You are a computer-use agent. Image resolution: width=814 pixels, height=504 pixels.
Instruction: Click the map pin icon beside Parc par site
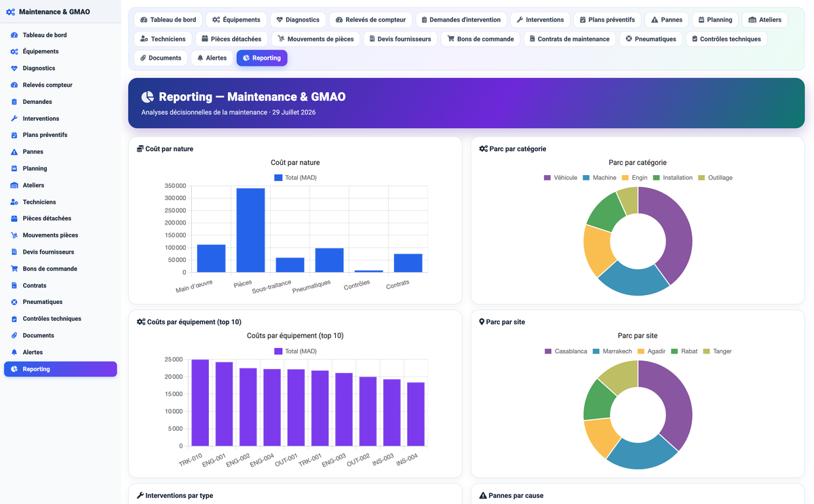tap(482, 322)
